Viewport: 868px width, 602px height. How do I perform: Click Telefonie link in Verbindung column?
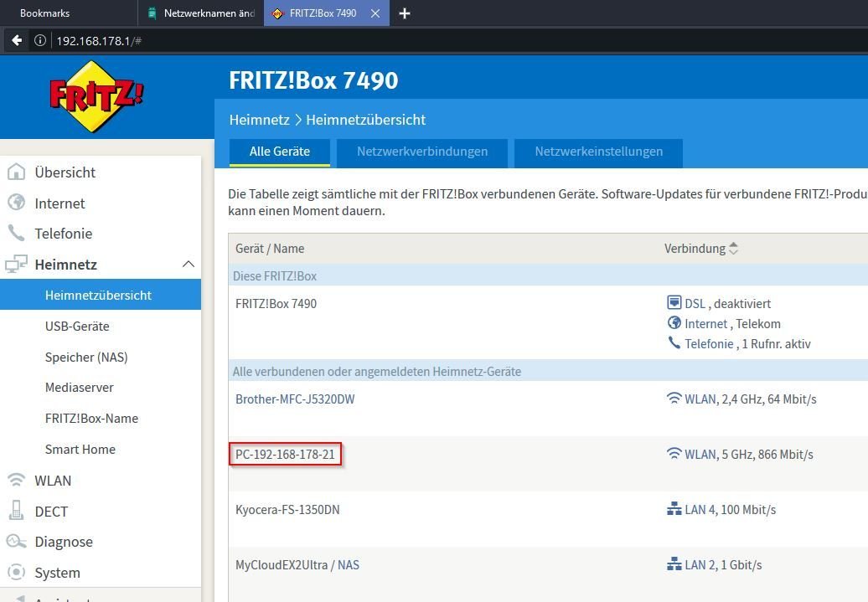pyautogui.click(x=709, y=343)
